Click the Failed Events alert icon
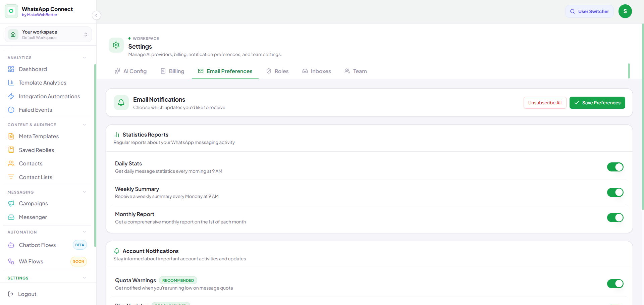Screen dimensions: 644x305 (x=11, y=110)
